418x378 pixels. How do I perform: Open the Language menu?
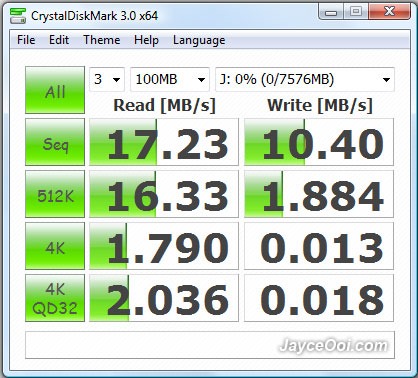click(199, 40)
